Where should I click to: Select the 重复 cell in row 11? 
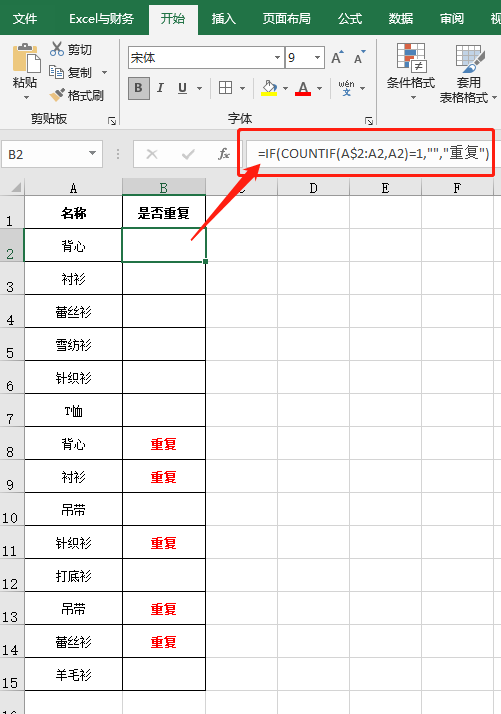tap(164, 542)
